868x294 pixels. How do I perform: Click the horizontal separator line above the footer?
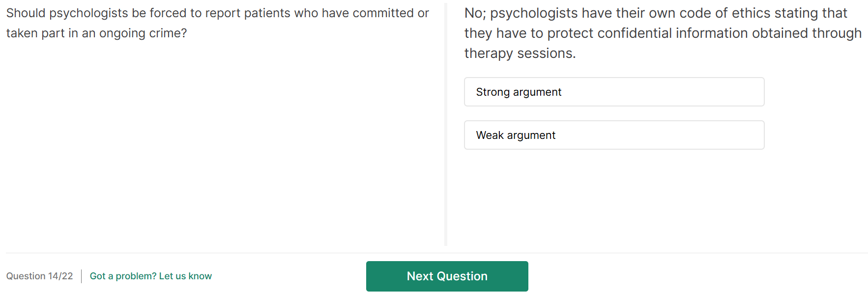(436, 253)
